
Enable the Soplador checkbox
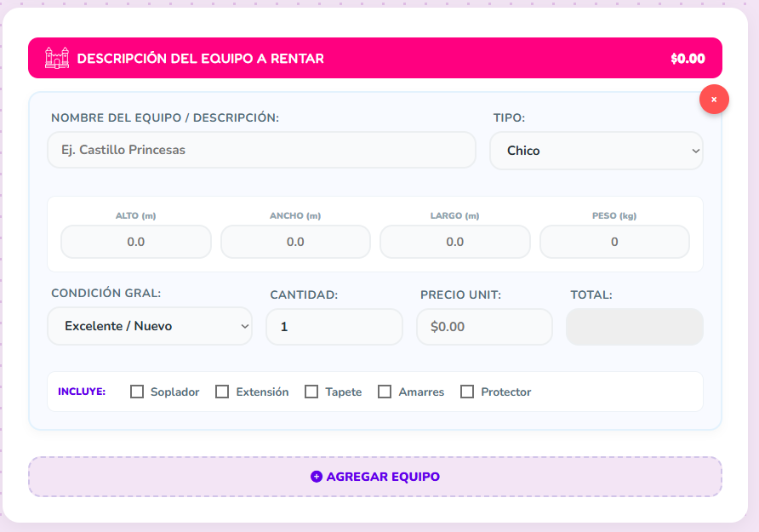coord(137,392)
